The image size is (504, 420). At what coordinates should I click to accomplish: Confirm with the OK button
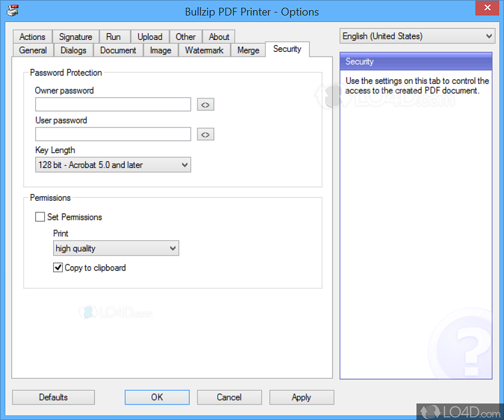(157, 397)
